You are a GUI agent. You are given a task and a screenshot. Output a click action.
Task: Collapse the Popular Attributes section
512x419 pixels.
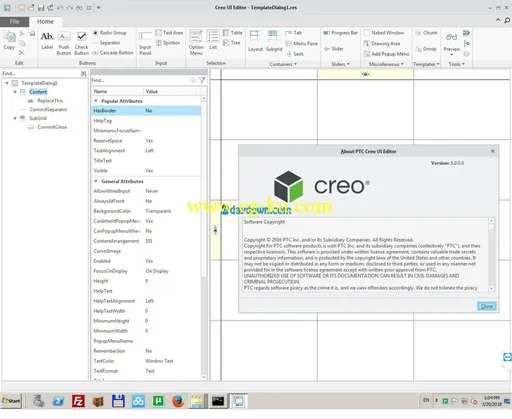pyautogui.click(x=96, y=101)
